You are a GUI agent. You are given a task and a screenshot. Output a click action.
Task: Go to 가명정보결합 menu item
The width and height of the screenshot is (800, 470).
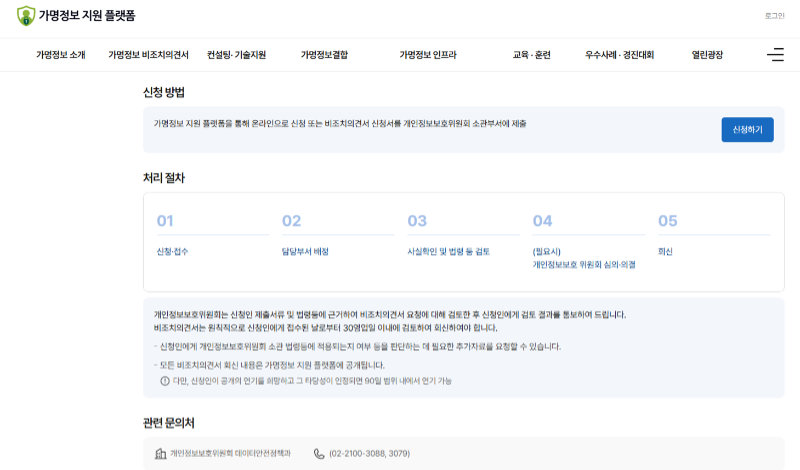pyautogui.click(x=325, y=55)
